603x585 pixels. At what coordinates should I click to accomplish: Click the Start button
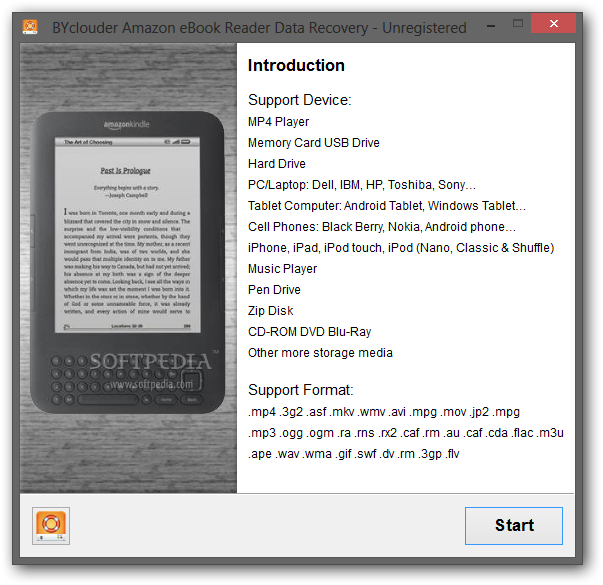click(x=513, y=525)
